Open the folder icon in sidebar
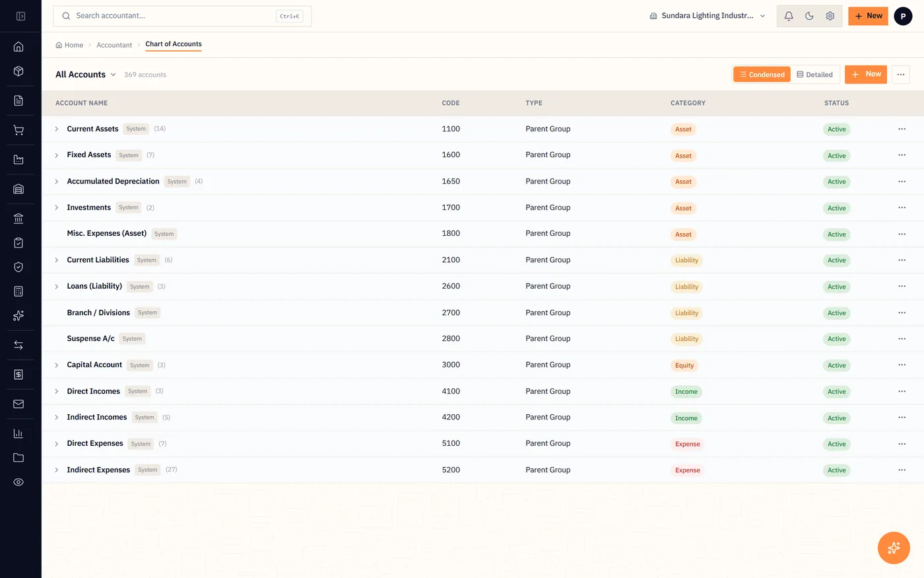Screen dimensions: 924x578 pos(18,458)
